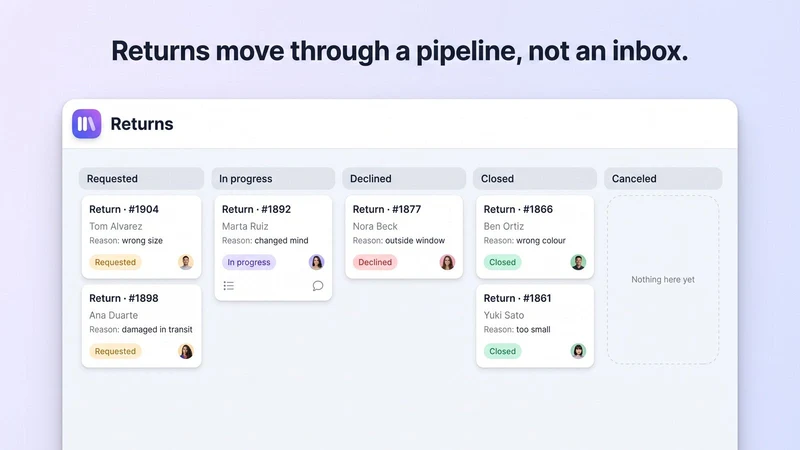Click the purple Returns app logo
The height and width of the screenshot is (450, 800).
click(x=86, y=123)
